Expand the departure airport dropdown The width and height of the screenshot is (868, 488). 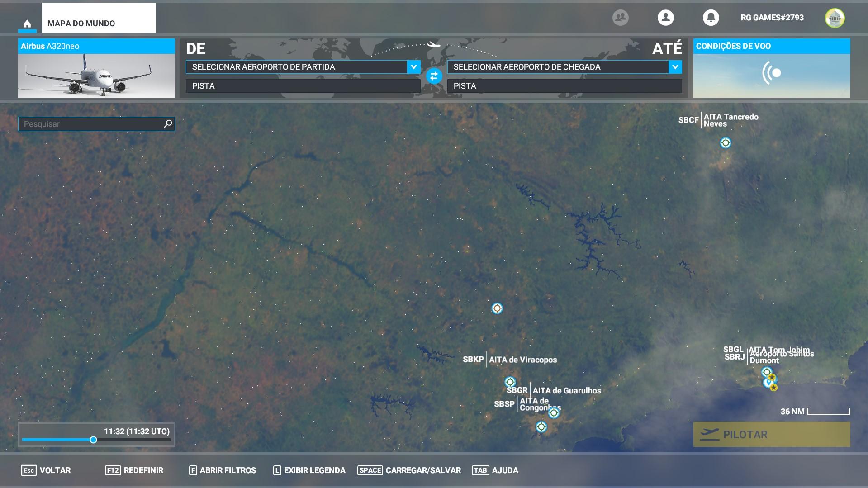413,67
